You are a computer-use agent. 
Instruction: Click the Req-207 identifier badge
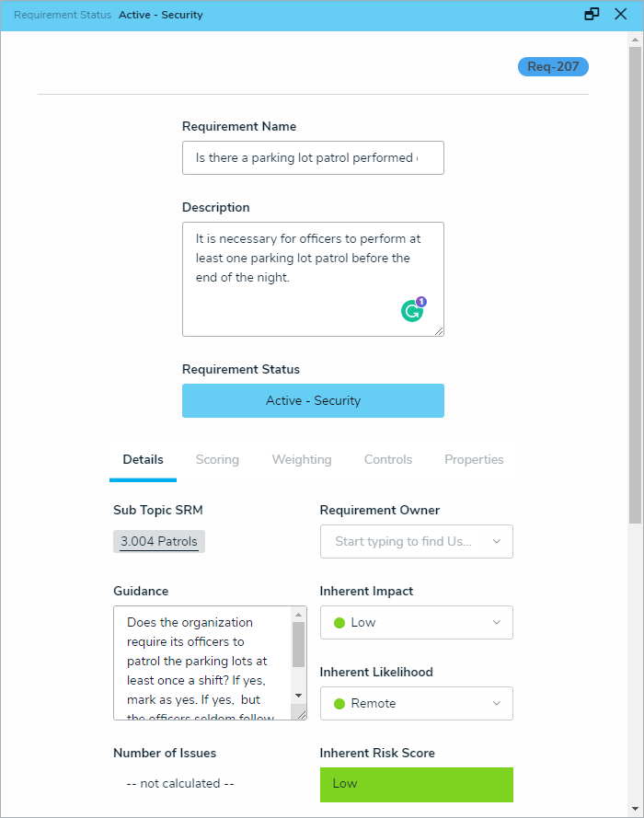tap(553, 67)
